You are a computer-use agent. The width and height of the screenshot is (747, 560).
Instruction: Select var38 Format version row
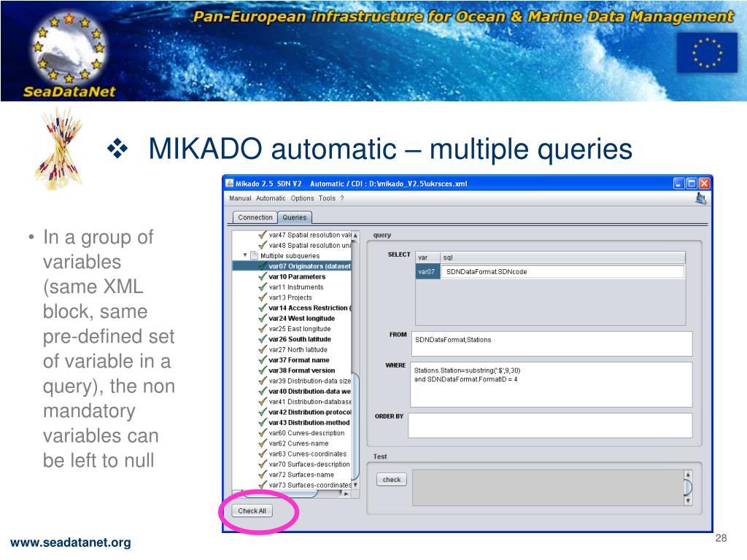point(297,370)
